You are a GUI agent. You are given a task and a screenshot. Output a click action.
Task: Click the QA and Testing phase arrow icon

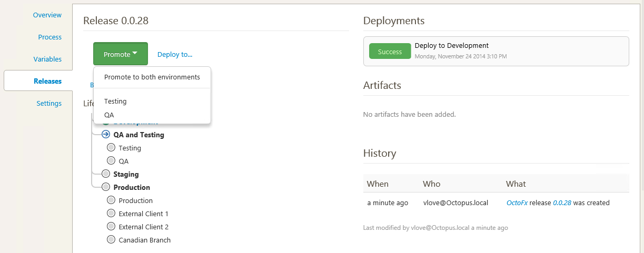point(106,135)
